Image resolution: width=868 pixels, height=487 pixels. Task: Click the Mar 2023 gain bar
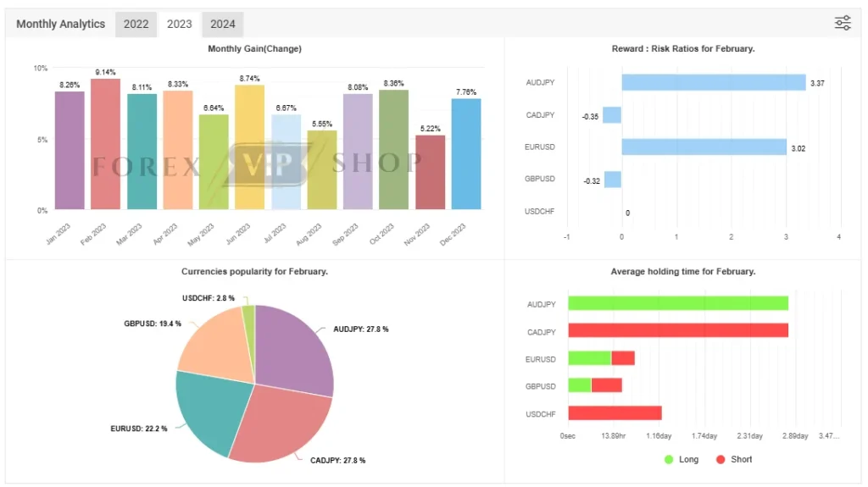[x=142, y=152]
